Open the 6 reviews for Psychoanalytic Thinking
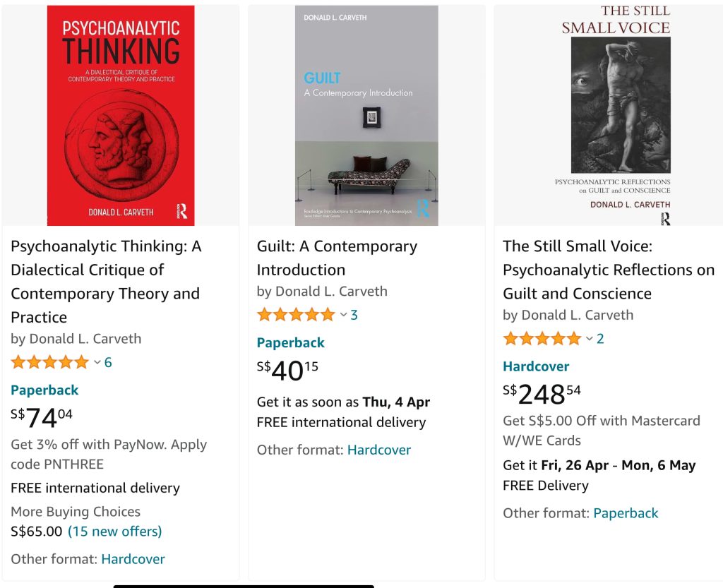This screenshot has height=588, width=723. coord(108,363)
